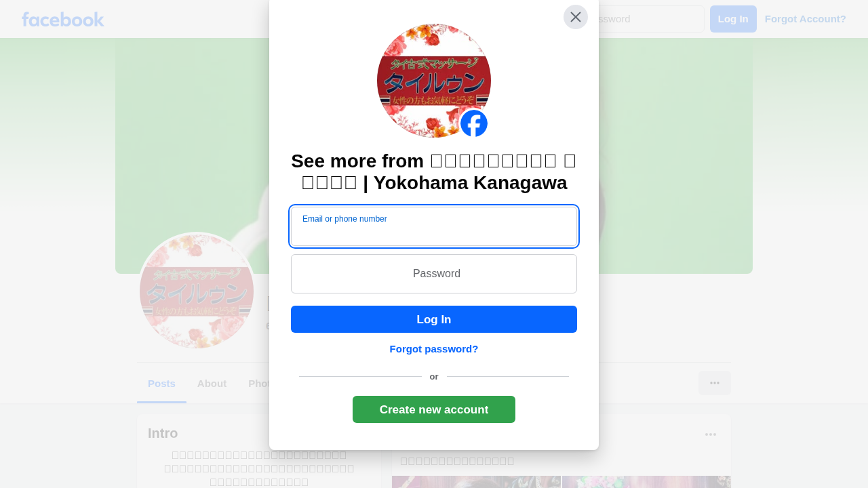The height and width of the screenshot is (488, 868).
Task: Focus the Email or phone number field
Action: [x=434, y=226]
